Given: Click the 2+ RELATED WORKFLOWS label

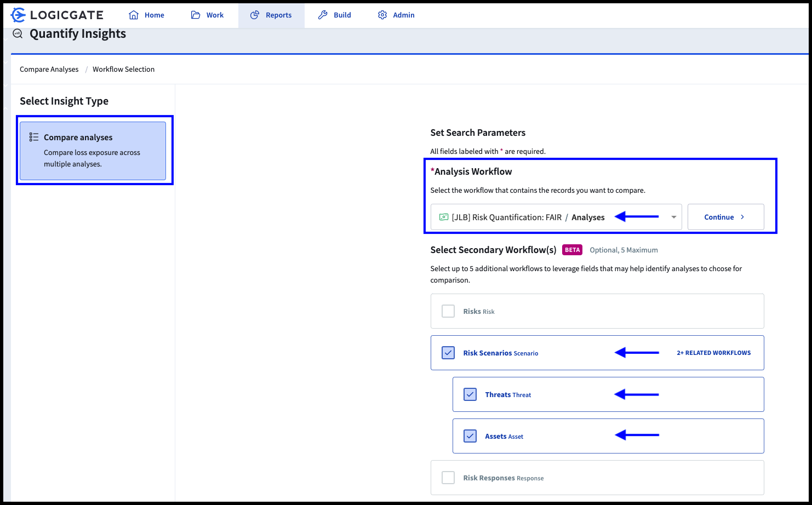Looking at the screenshot, I should [713, 353].
